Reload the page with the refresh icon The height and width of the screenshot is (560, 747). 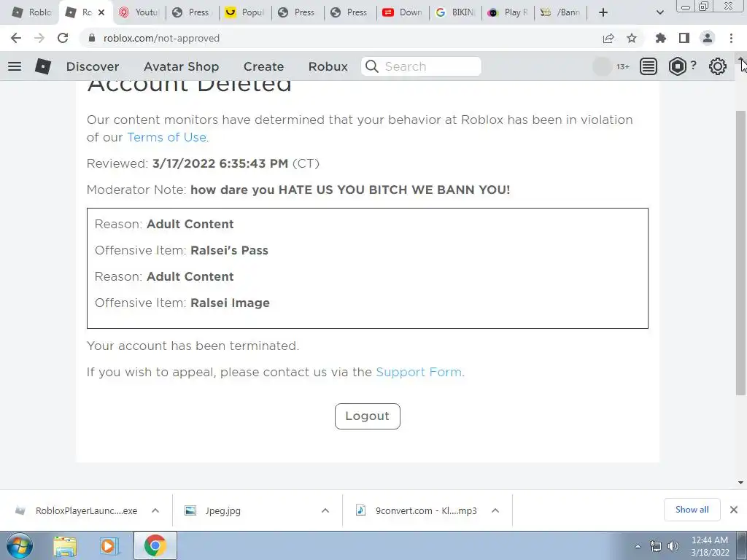tap(63, 38)
